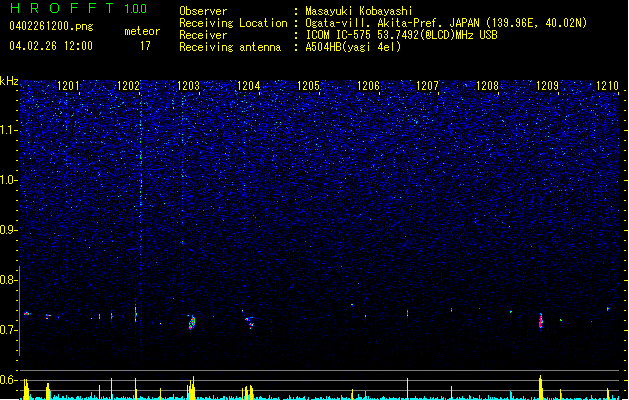Click the 0.6 kHz axis label
629x400 pixels.
pyautogui.click(x=9, y=380)
